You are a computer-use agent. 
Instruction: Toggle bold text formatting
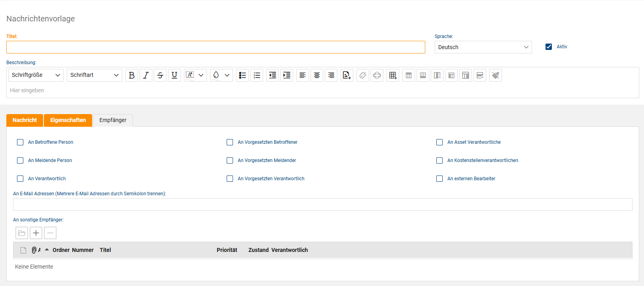132,75
